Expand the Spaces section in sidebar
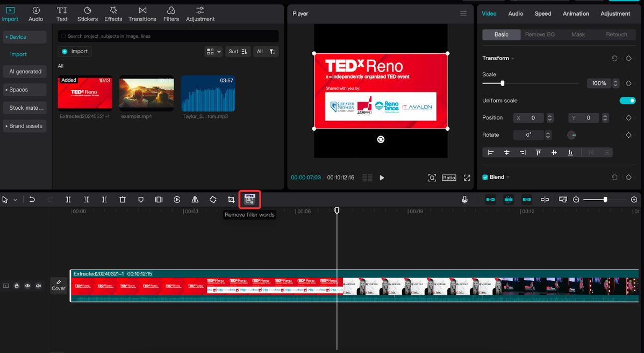Screen dimensions: 644x353 [18, 90]
